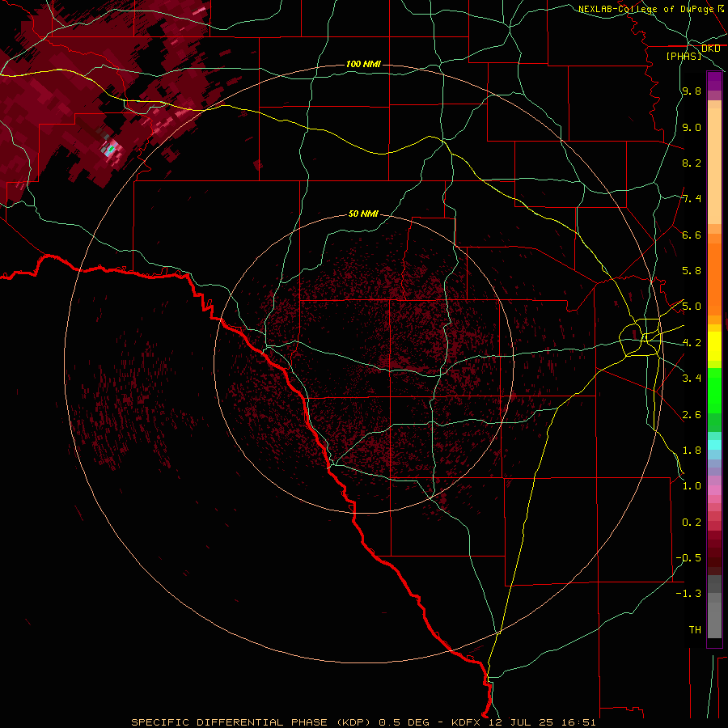Click the bright green segment of the color bar
Image resolution: width=728 pixels, height=728 pixels.
[714, 390]
